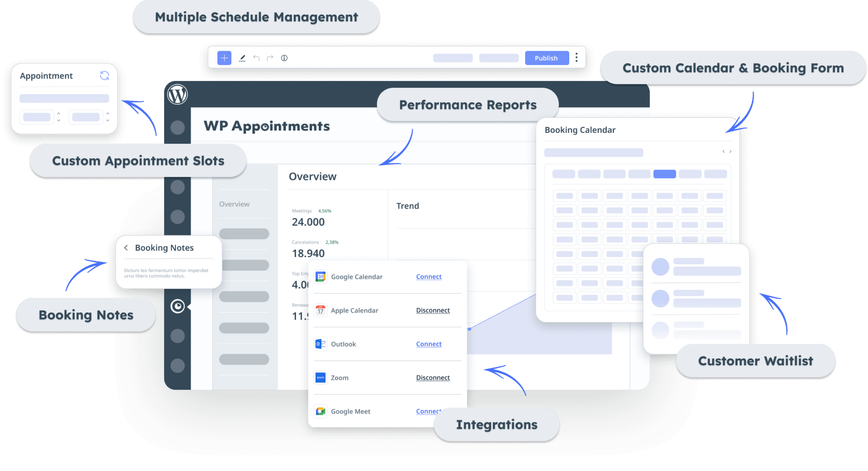Click the Redo arrow icon
868x471 pixels.
[270, 59]
